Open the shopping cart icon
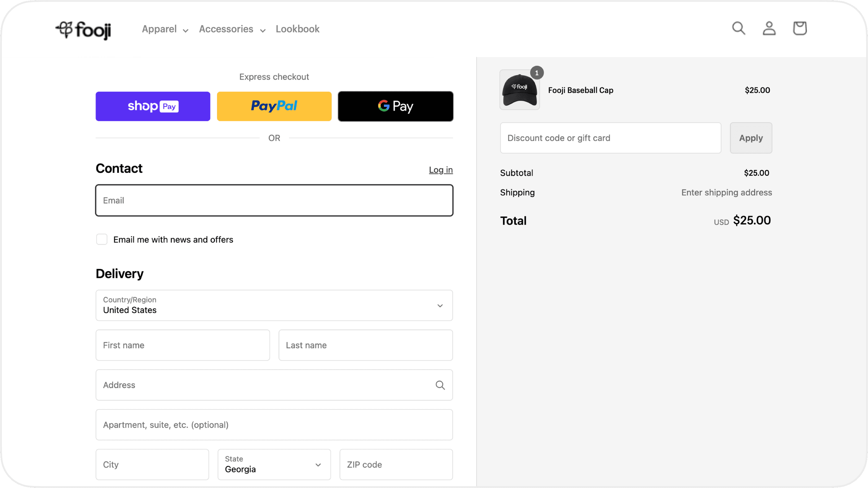This screenshot has height=488, width=868. point(800,28)
